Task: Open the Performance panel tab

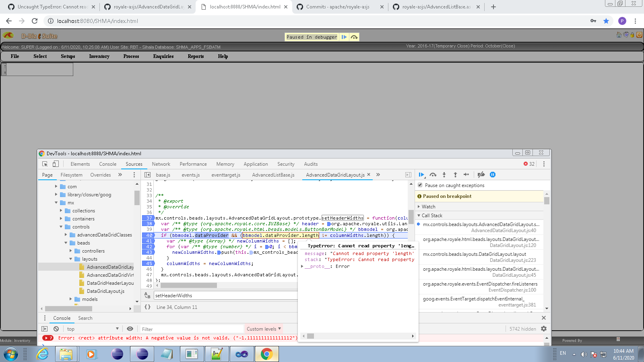Action: click(193, 164)
